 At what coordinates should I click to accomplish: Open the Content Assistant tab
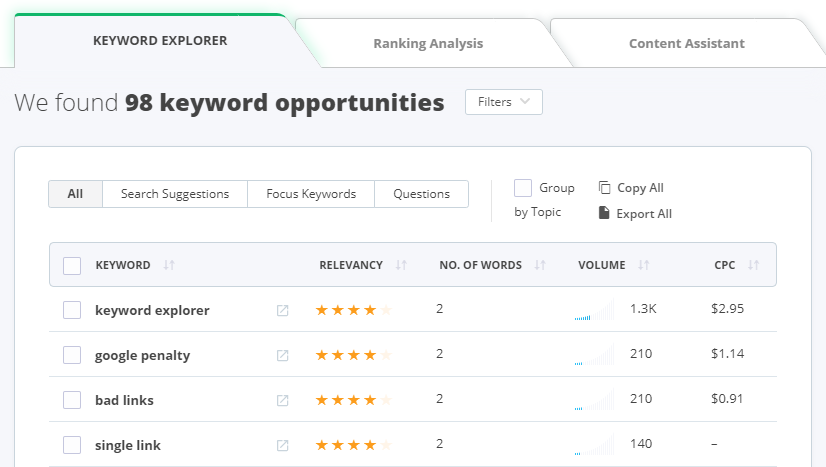(x=686, y=44)
